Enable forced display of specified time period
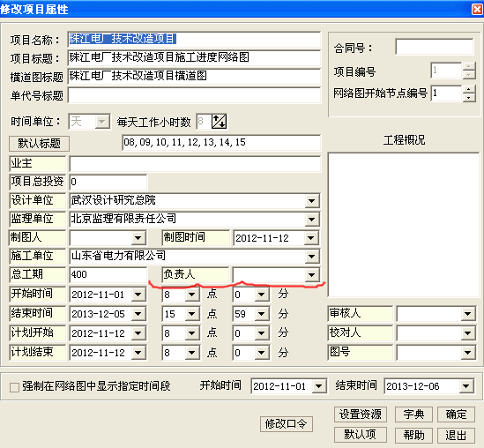Image resolution: width=484 pixels, height=448 pixels. tap(14, 387)
